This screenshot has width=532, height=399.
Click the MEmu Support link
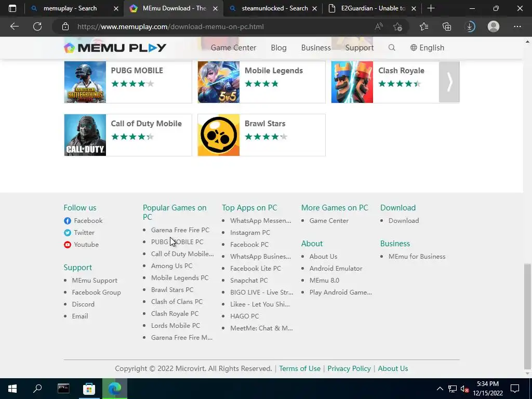click(95, 281)
